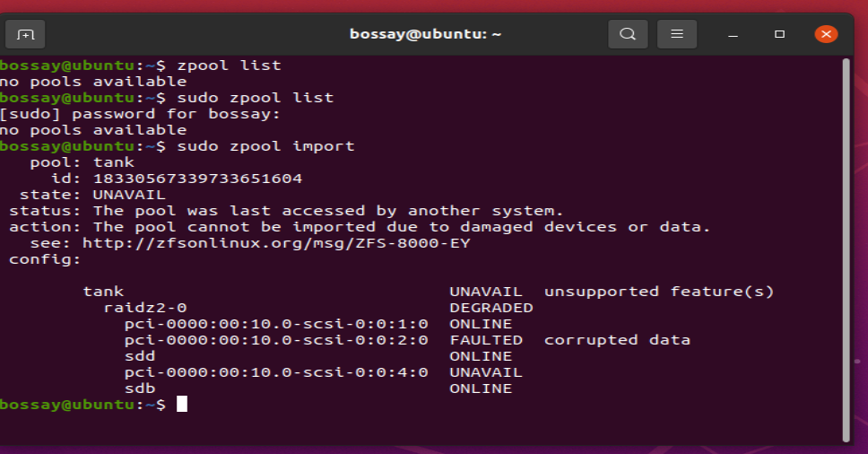This screenshot has height=454, width=868.
Task: Open terminal search with magnifier icon
Action: 628,34
